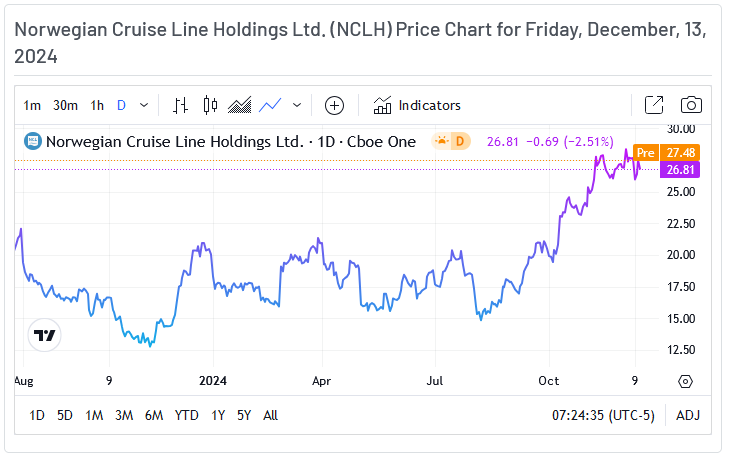
Task: Select the 1D daily interval
Action: click(x=121, y=105)
